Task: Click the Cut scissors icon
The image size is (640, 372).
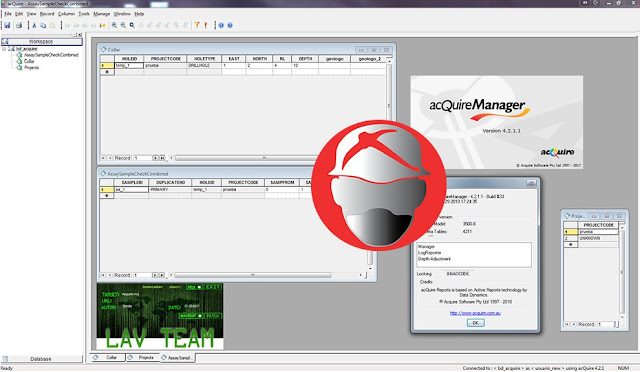Action: 34,25
